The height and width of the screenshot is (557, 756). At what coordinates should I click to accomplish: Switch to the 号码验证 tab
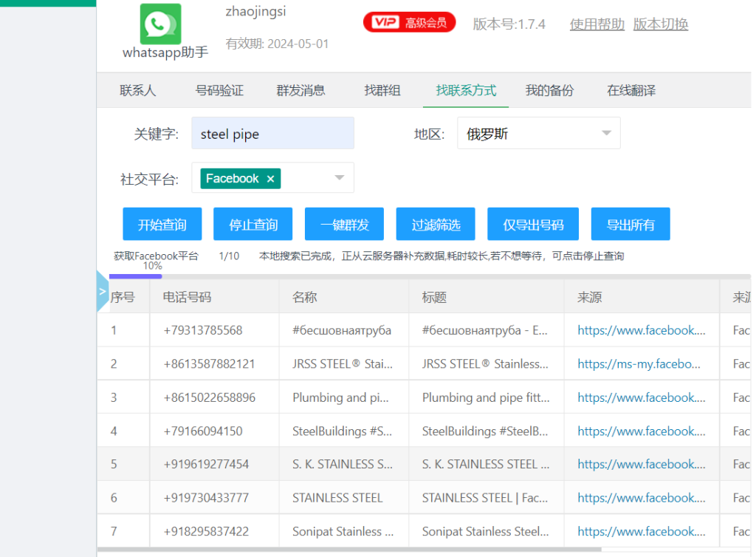219,91
